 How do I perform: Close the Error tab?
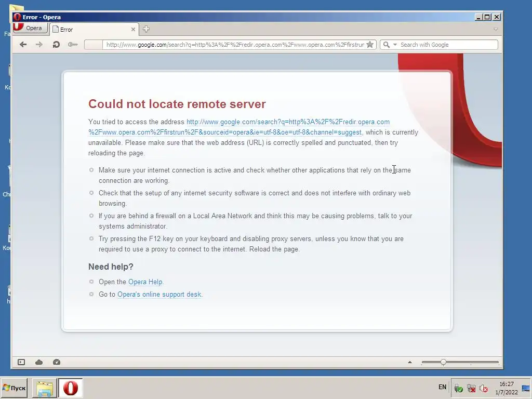click(133, 30)
